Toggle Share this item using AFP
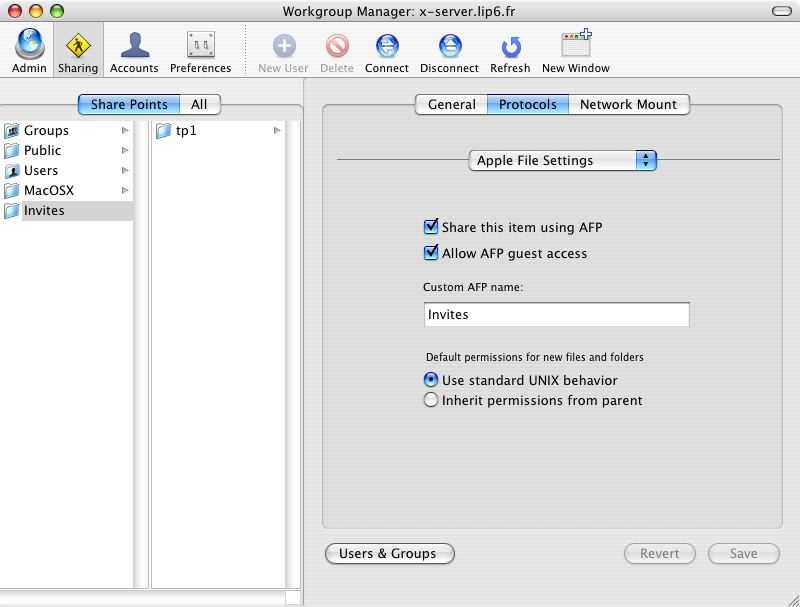This screenshot has width=800, height=607. point(432,227)
